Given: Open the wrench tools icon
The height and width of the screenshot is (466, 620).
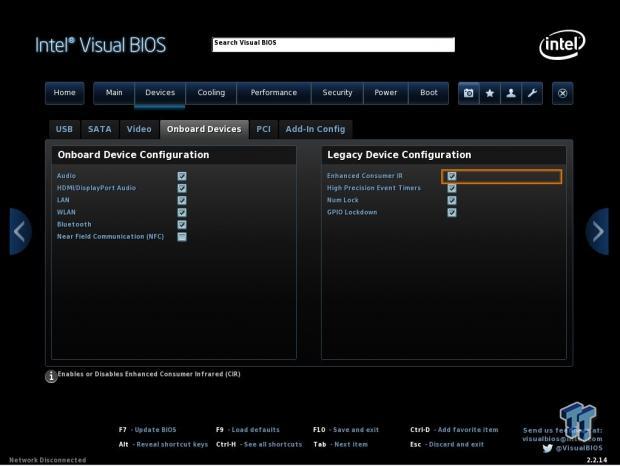Looking at the screenshot, I should coord(532,93).
